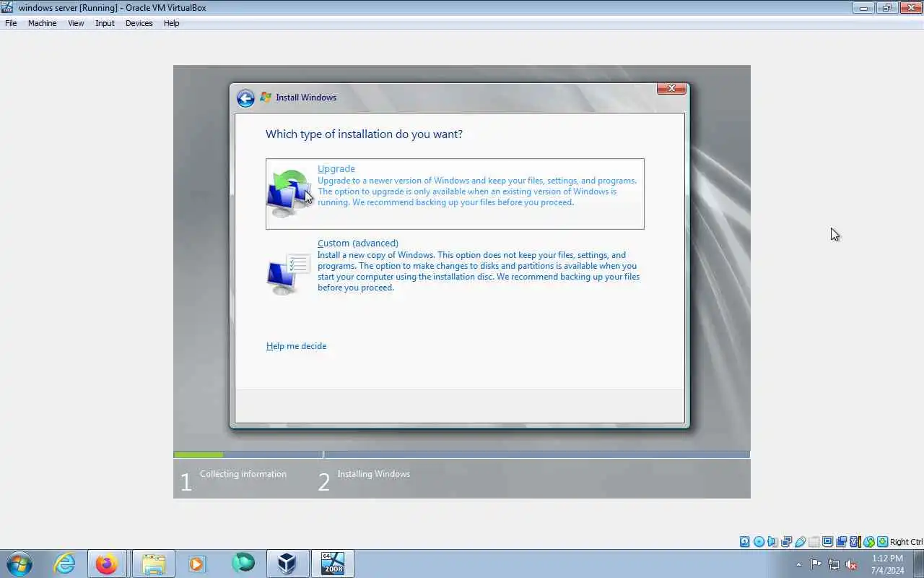Open Firefox from the taskbar
Viewport: 924px width, 578px height.
pos(107,564)
